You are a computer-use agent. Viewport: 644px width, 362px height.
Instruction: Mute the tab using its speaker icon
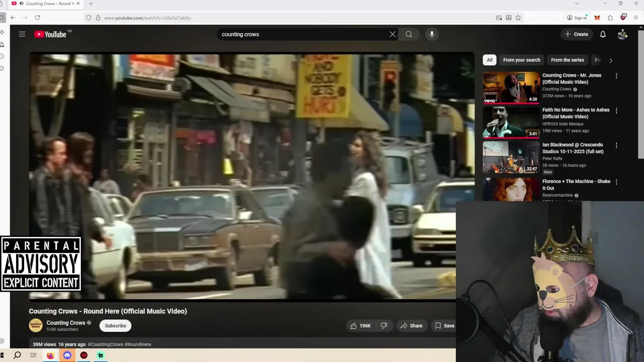21,4
